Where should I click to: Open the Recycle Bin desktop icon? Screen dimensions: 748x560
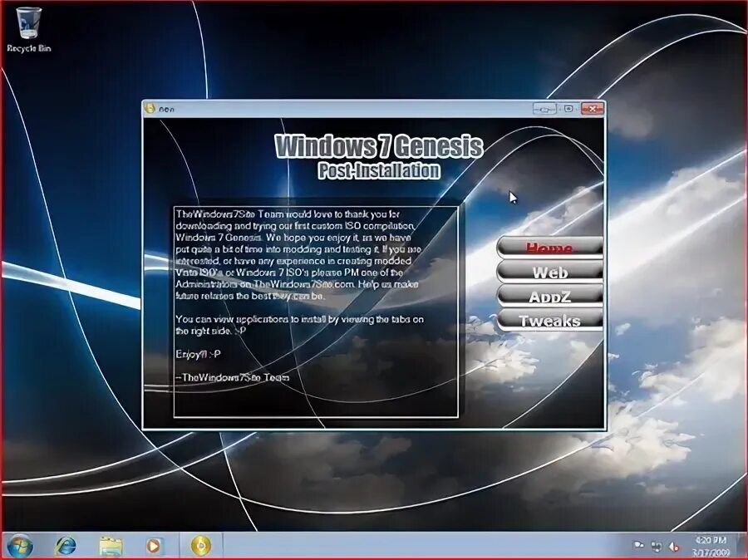(28, 30)
